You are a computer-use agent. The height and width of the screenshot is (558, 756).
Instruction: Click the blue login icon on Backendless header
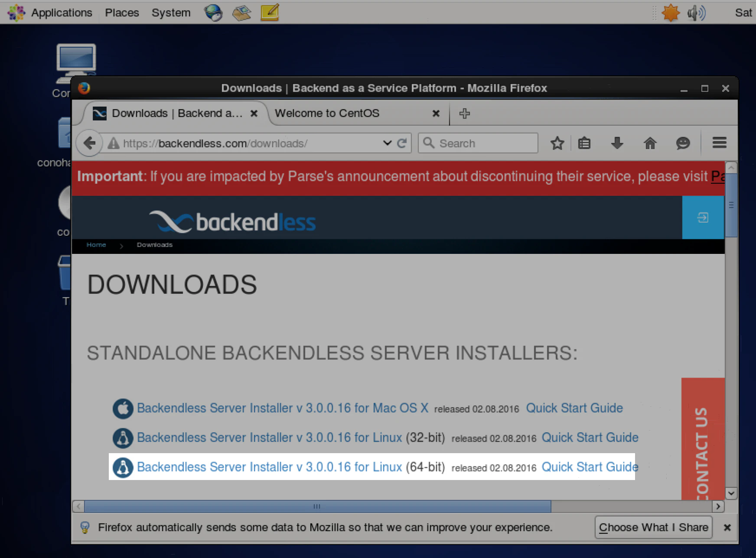(703, 217)
